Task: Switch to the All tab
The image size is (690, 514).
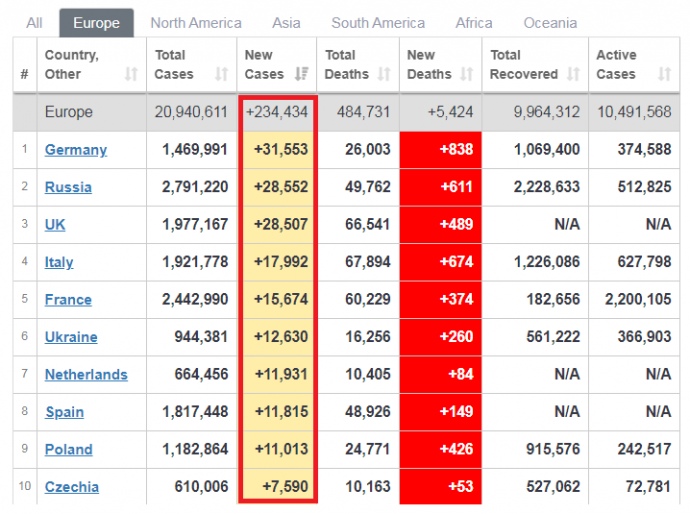Action: pos(35,23)
